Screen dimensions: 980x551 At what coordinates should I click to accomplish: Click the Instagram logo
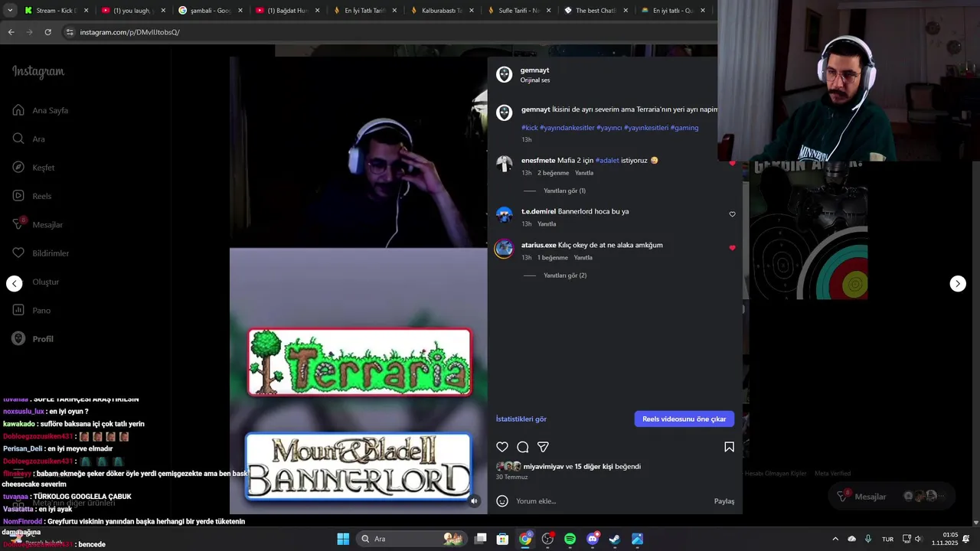click(x=38, y=72)
